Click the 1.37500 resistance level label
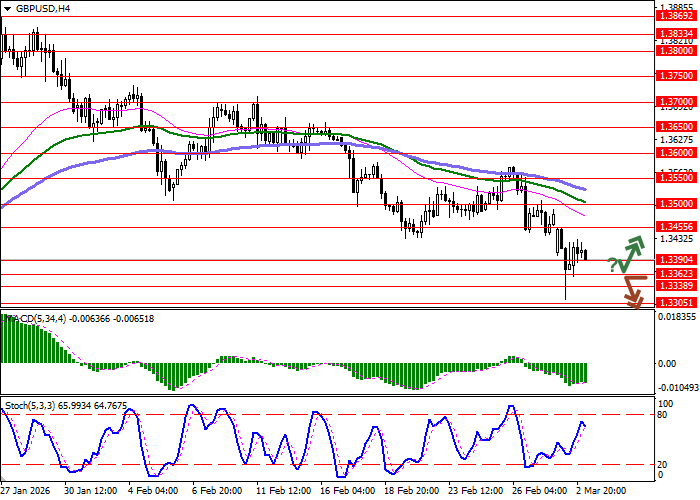The image size is (700, 500). (x=675, y=75)
